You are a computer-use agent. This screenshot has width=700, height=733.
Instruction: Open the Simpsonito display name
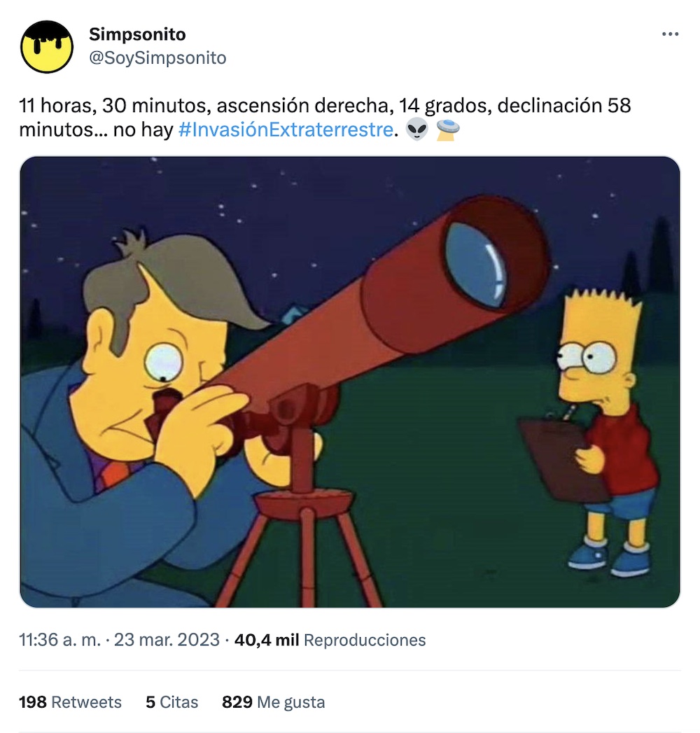(137, 34)
